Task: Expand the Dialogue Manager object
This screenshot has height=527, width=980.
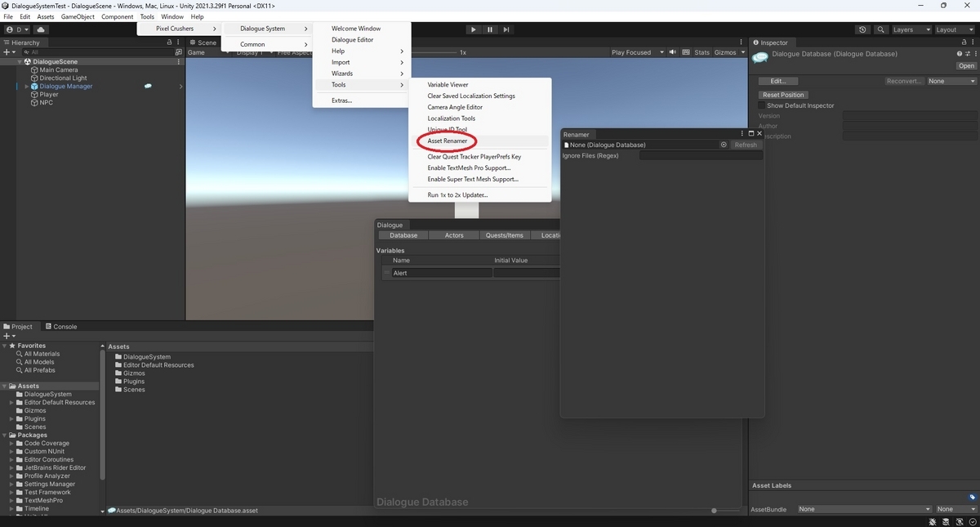Action: [26, 86]
